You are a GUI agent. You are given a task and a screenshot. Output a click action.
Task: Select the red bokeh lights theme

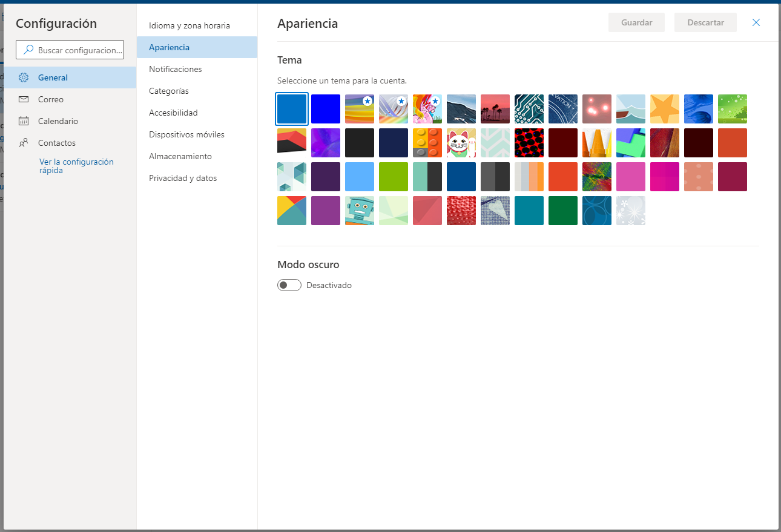click(597, 109)
